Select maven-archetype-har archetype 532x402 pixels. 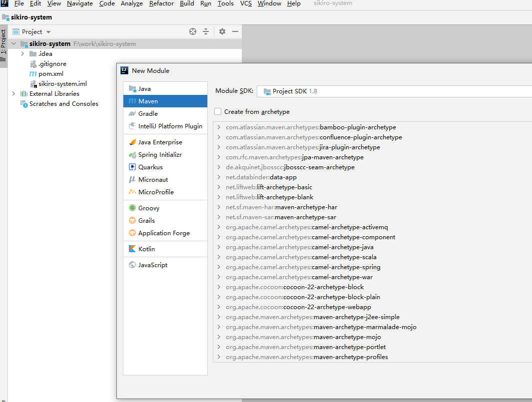tap(281, 207)
